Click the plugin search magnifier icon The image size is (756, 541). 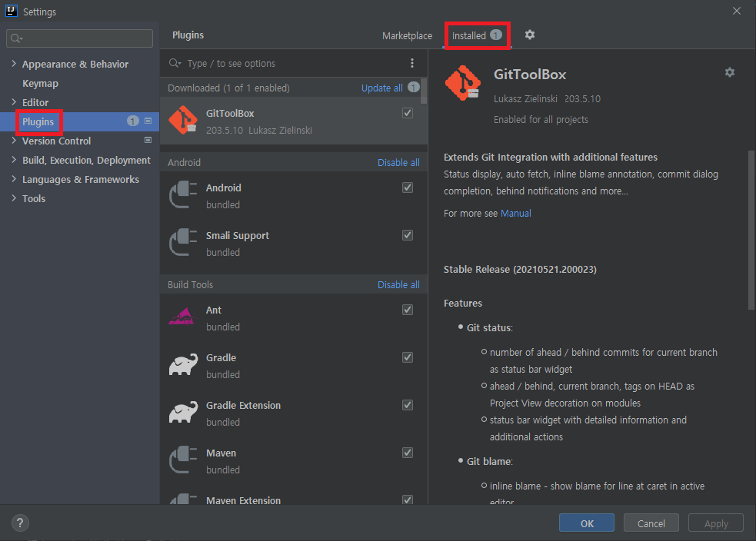point(175,63)
